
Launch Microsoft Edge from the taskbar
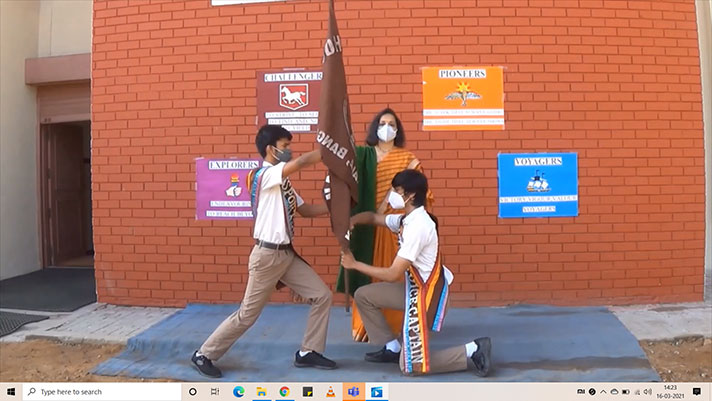pos(239,392)
